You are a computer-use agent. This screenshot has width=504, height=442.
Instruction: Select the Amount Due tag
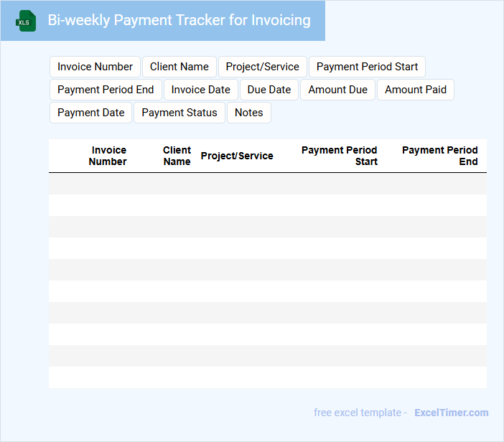pyautogui.click(x=337, y=90)
